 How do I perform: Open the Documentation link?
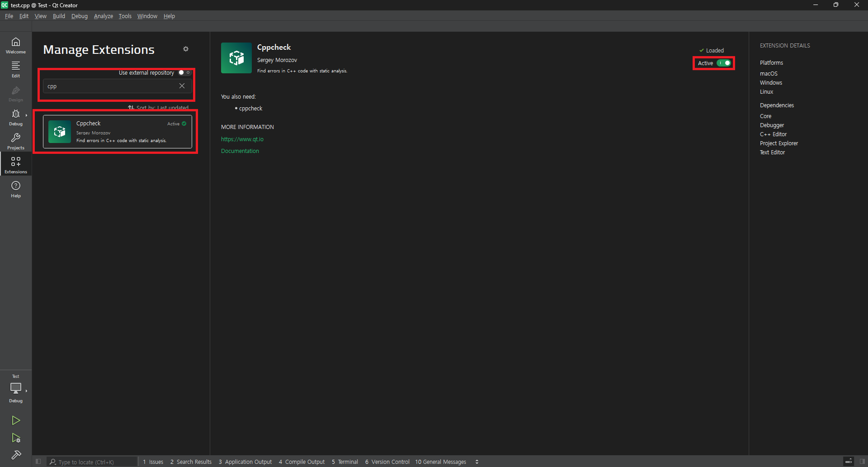pyautogui.click(x=240, y=151)
